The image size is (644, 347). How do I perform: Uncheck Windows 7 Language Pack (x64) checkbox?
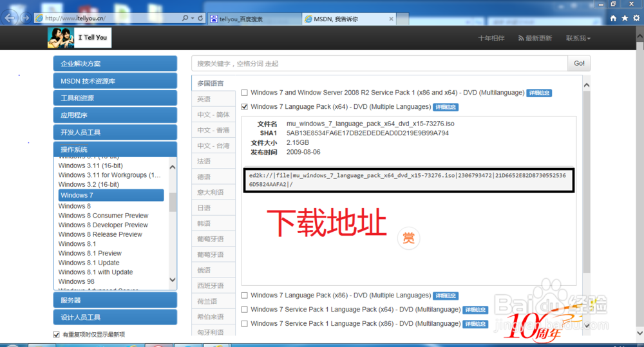click(244, 107)
